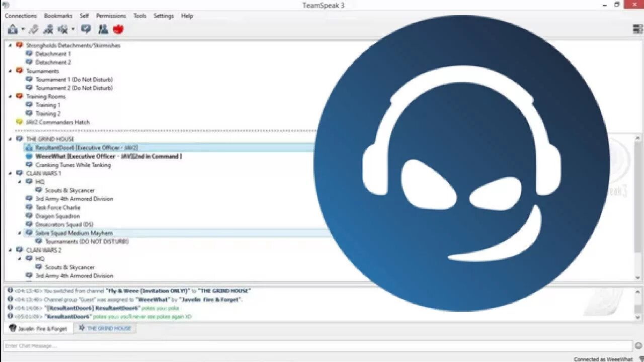Click the Tournaments (DO NOT DISTURB!) channel icon
The height and width of the screenshot is (362, 644).
tap(39, 241)
